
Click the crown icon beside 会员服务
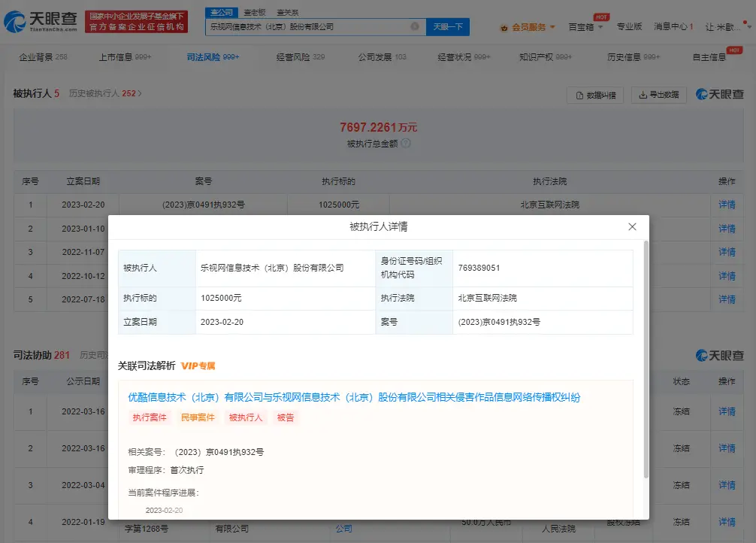tap(503, 28)
